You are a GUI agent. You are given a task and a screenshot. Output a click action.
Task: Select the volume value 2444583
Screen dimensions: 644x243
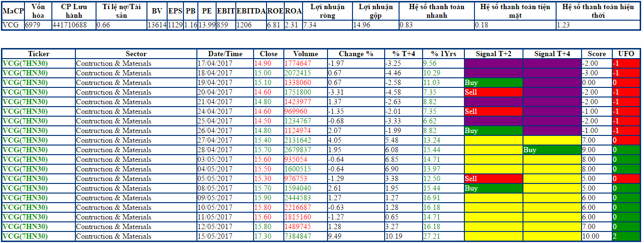tap(298, 198)
